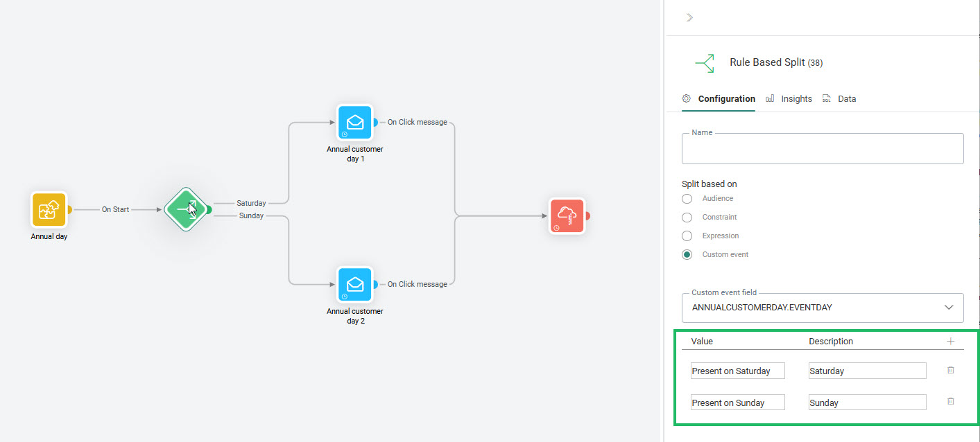The width and height of the screenshot is (980, 442).
Task: Choose the Custom event radio button
Action: [x=687, y=255]
